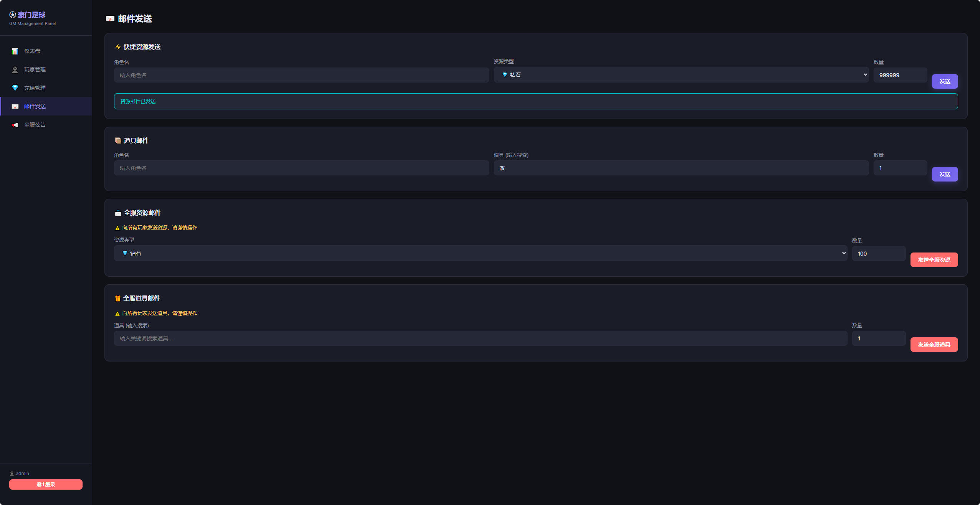This screenshot has height=505, width=980.
Task: Click 发送全服资源 red button
Action: click(934, 260)
